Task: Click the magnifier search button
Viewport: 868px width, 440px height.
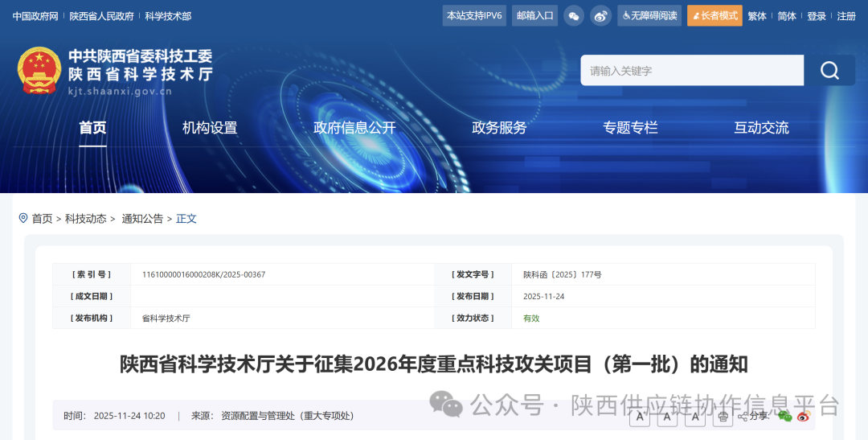Action: [x=829, y=70]
